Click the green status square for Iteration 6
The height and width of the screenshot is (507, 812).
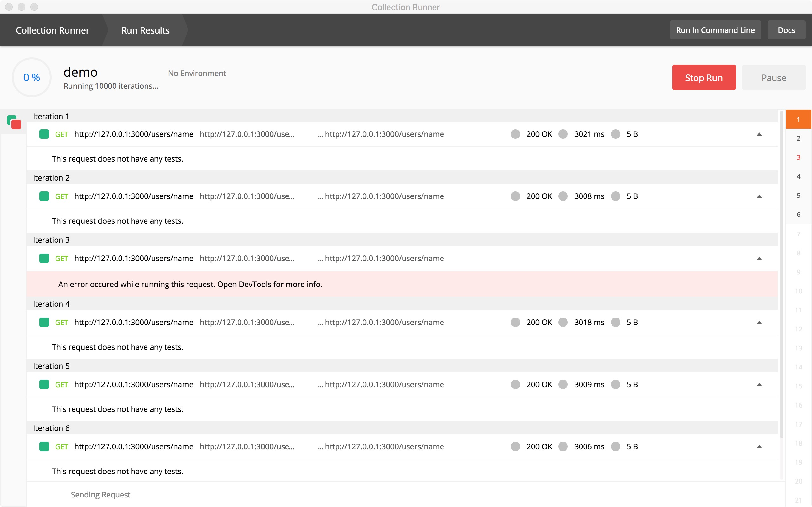tap(44, 446)
